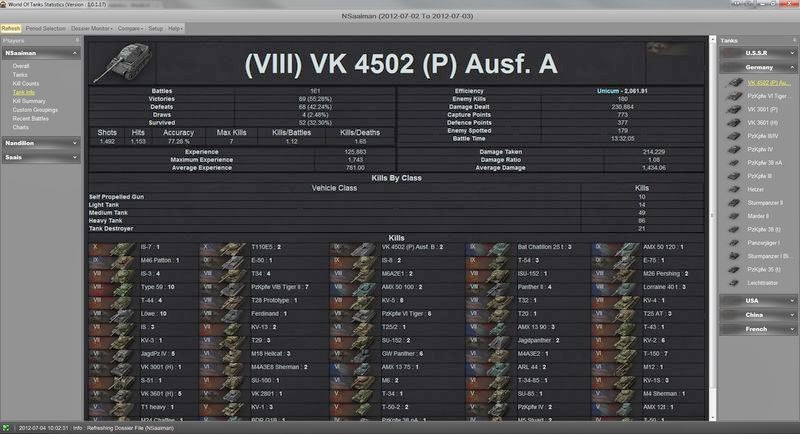Open the Dossier Monitor dropdown menu
This screenshot has height=434, width=800.
(92, 29)
